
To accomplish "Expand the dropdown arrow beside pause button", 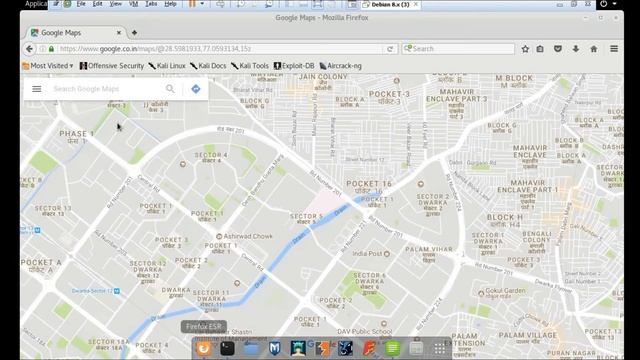I will point(202,4).
